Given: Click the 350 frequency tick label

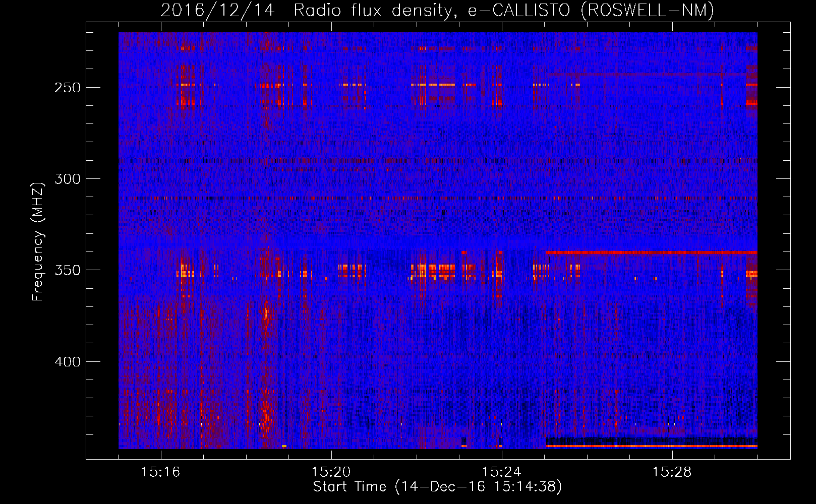Looking at the screenshot, I should point(68,270).
